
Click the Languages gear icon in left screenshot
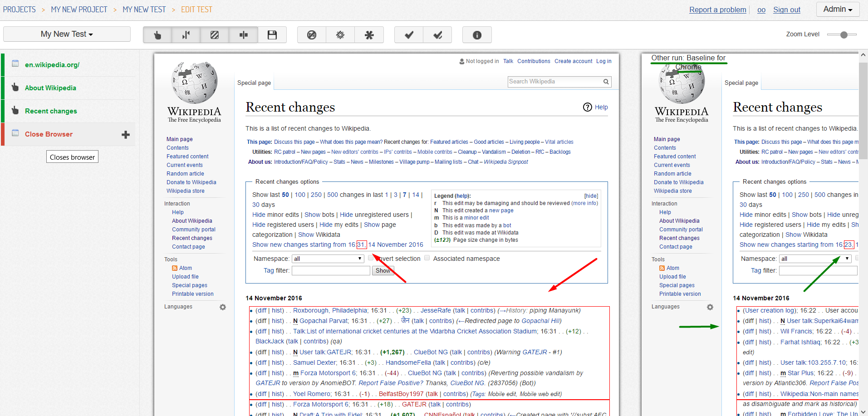[x=223, y=307]
